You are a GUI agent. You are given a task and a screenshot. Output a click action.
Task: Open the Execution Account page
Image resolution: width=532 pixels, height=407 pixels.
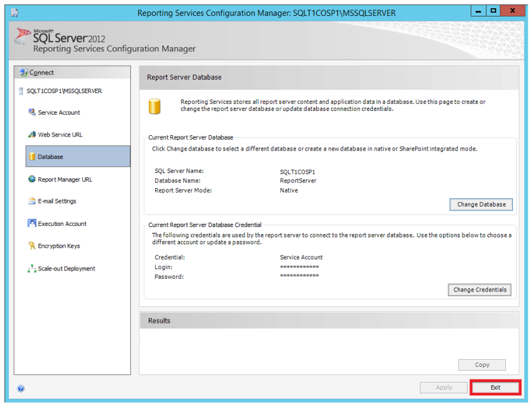coord(62,224)
